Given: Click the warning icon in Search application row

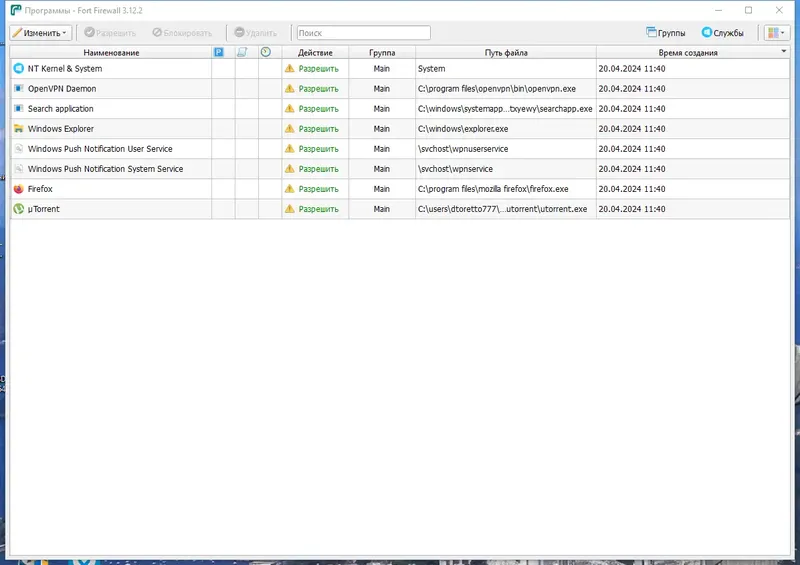Looking at the screenshot, I should (290, 108).
